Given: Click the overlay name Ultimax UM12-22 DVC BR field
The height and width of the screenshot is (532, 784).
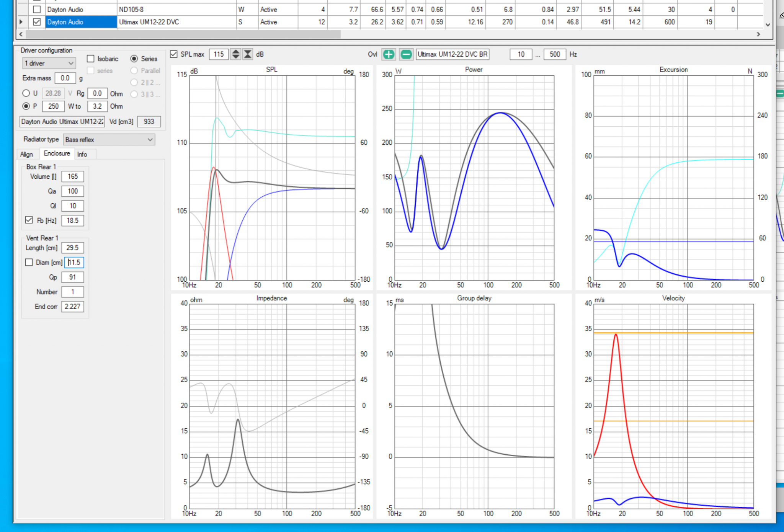Looking at the screenshot, I should tap(452, 54).
